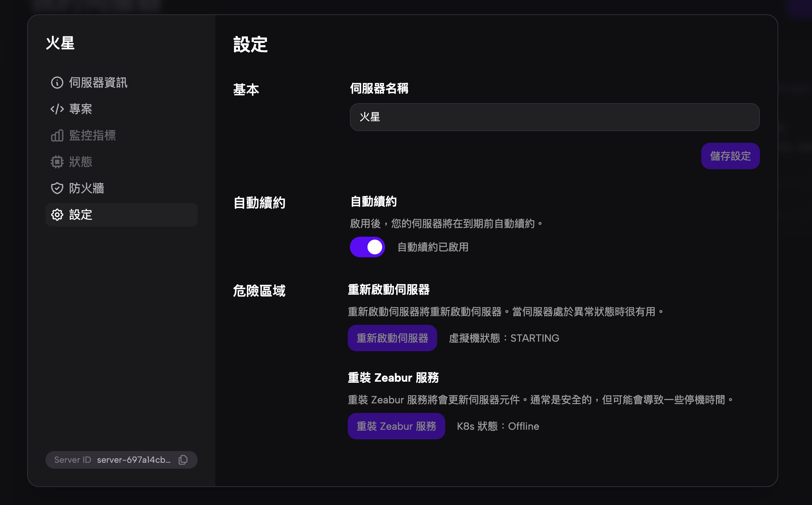Click the 自動續約已啟用 toggle label
The width and height of the screenshot is (812, 505).
(433, 247)
